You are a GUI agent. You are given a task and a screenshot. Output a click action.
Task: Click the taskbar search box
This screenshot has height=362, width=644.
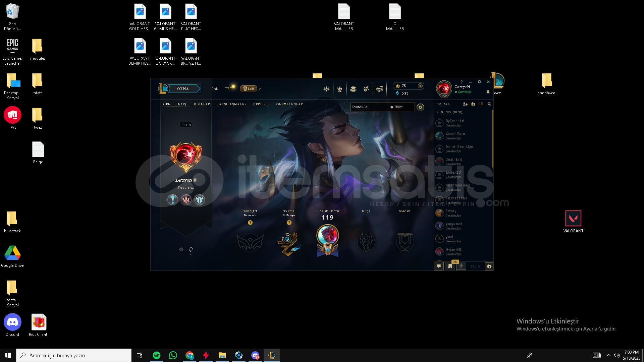[x=74, y=355]
